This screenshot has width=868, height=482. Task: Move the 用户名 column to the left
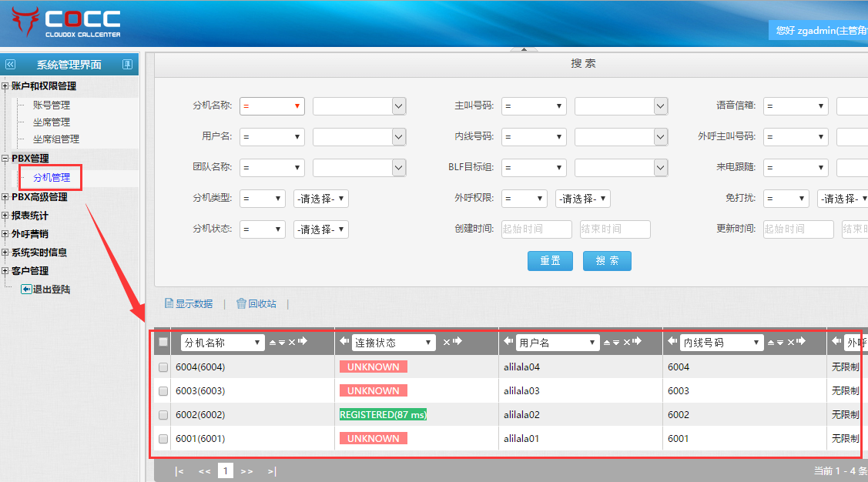pyautogui.click(x=508, y=341)
